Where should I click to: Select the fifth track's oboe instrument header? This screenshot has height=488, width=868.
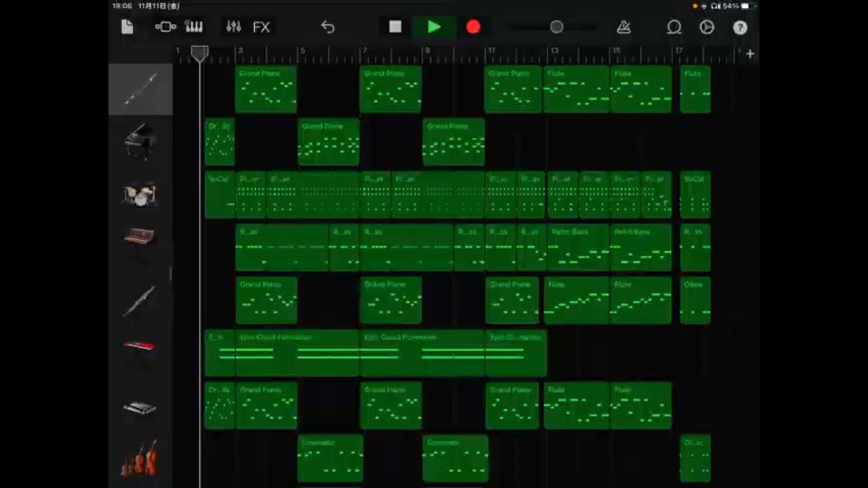pyautogui.click(x=141, y=300)
